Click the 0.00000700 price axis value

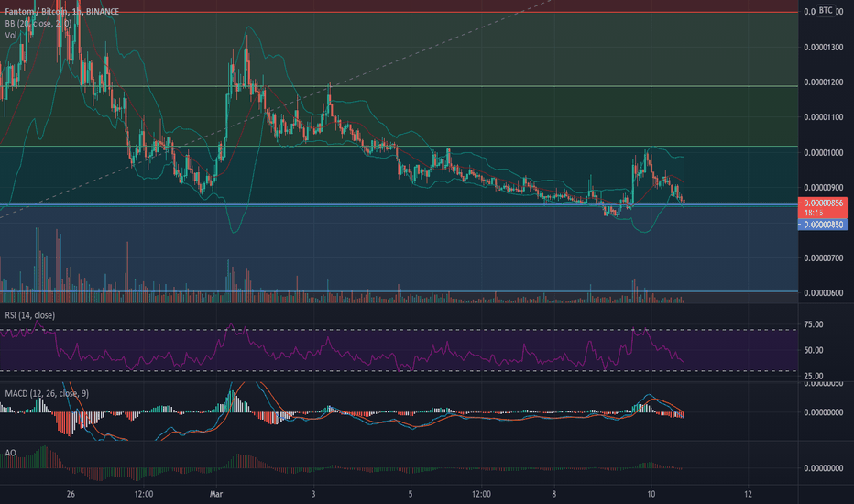[824, 257]
